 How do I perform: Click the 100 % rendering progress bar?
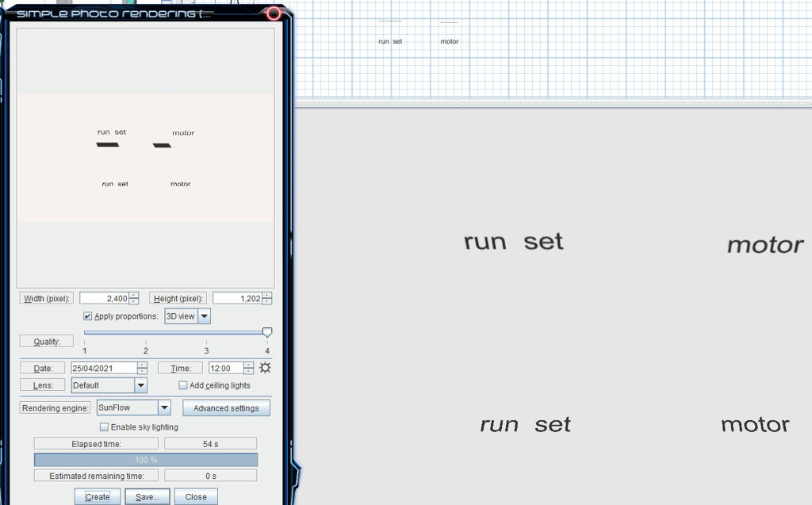[x=146, y=460]
